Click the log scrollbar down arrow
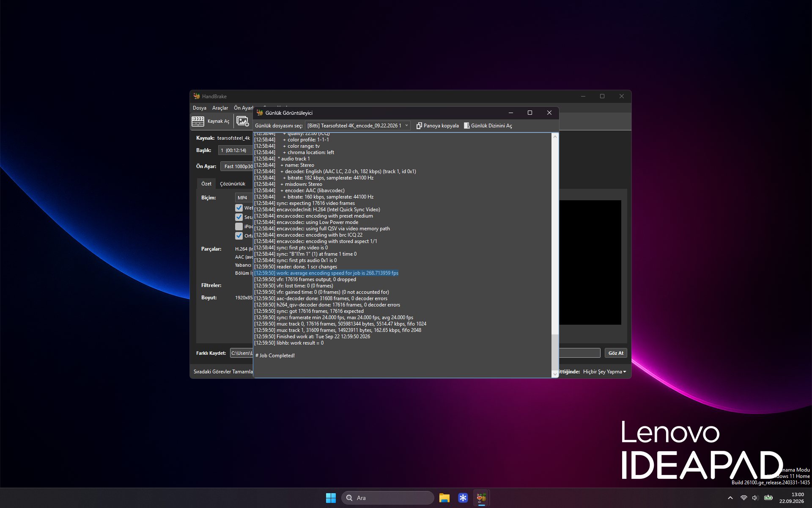 coord(555,374)
